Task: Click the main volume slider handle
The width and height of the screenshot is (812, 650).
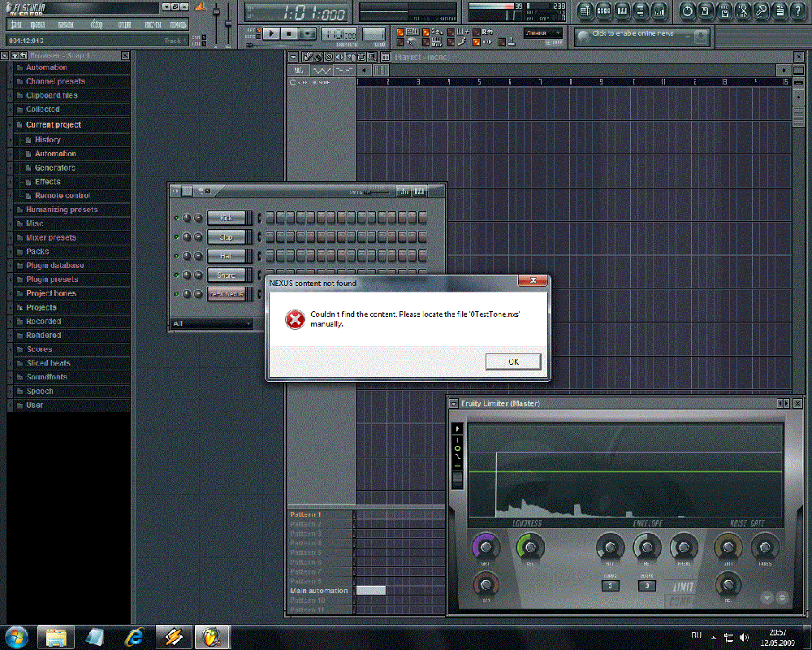Action: tap(216, 11)
